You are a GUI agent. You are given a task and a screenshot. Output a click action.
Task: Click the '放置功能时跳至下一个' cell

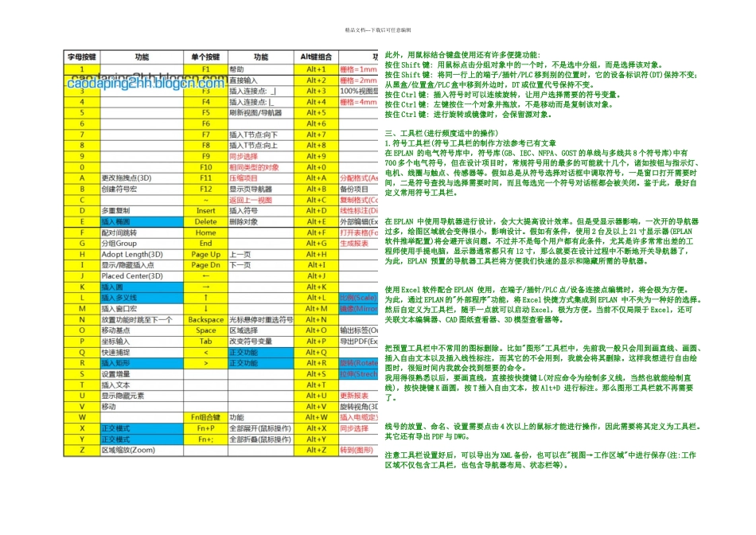(142, 319)
